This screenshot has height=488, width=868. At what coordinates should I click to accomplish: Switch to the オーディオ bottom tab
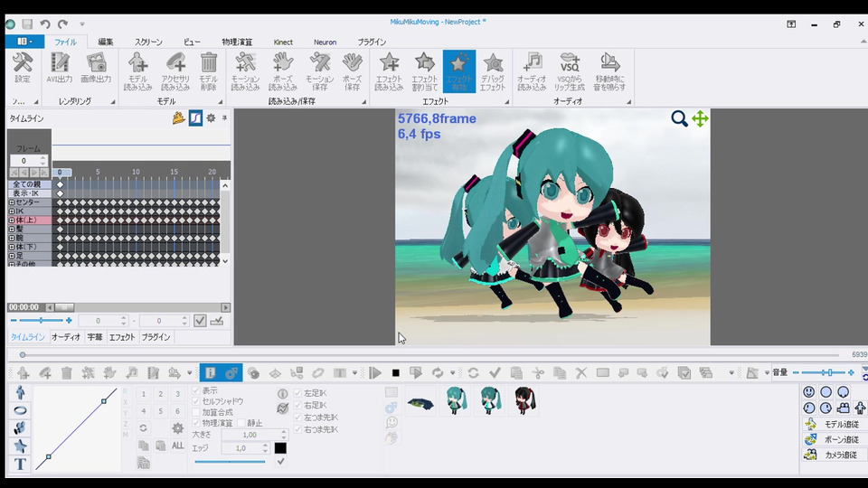click(66, 337)
